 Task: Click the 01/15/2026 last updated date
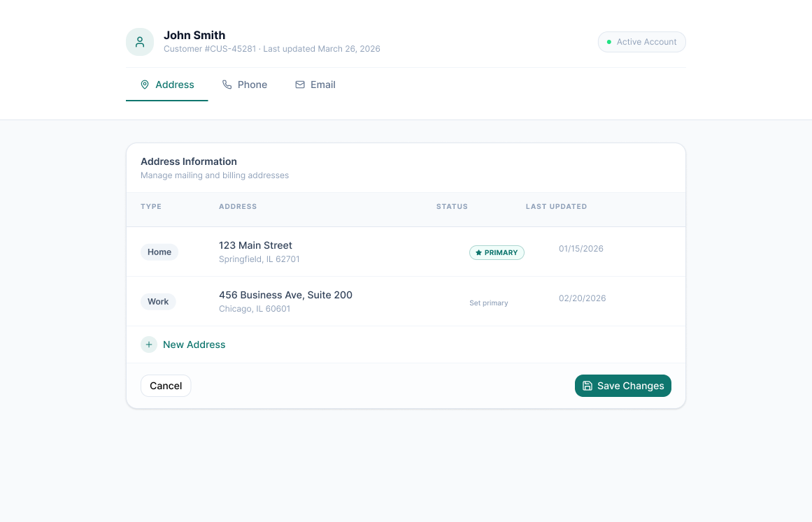click(x=581, y=249)
